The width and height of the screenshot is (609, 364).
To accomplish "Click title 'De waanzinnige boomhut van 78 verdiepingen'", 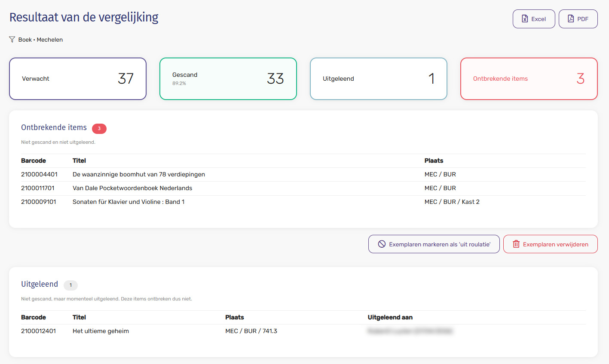I will (139, 174).
